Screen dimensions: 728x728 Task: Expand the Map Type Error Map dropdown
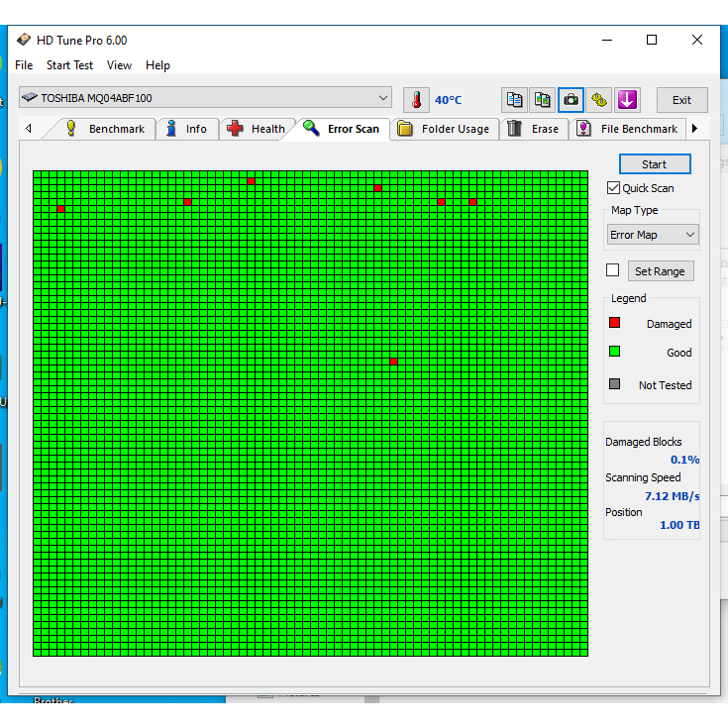point(653,235)
